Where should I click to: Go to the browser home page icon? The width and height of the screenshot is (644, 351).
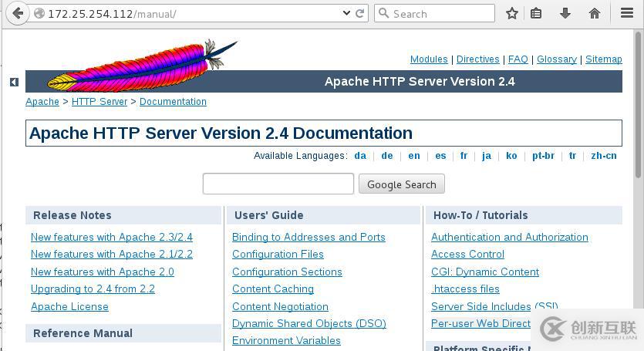click(594, 13)
